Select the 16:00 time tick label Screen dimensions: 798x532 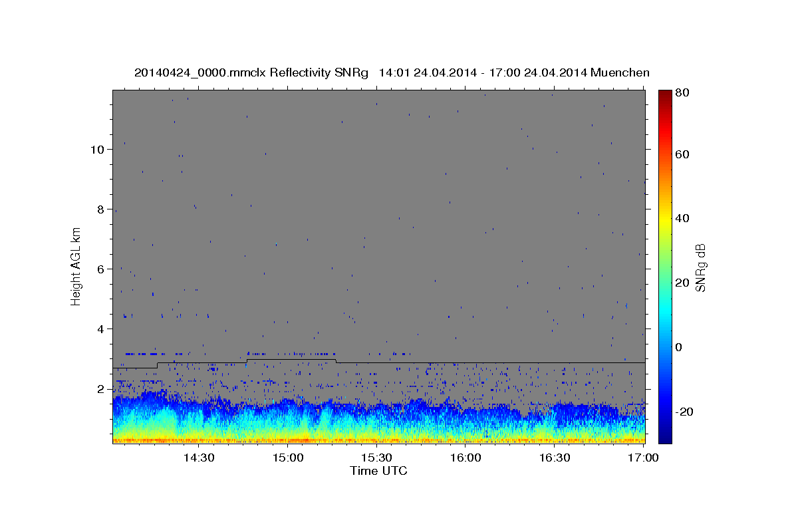point(465,458)
